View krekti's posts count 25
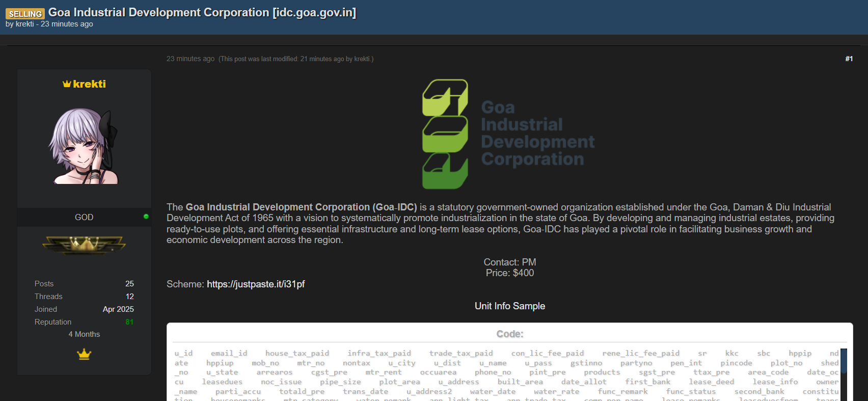Viewport: 868px width, 401px height. coord(129,284)
